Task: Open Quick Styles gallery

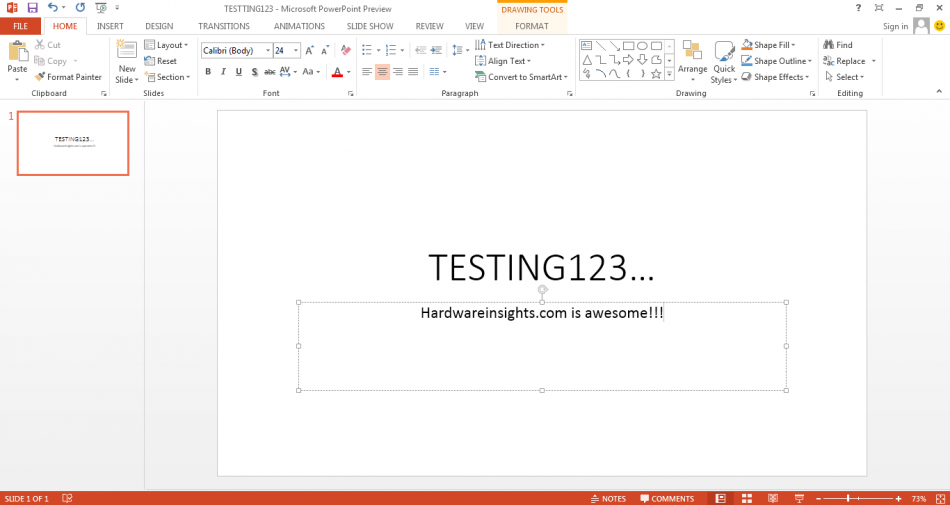Action: point(724,62)
